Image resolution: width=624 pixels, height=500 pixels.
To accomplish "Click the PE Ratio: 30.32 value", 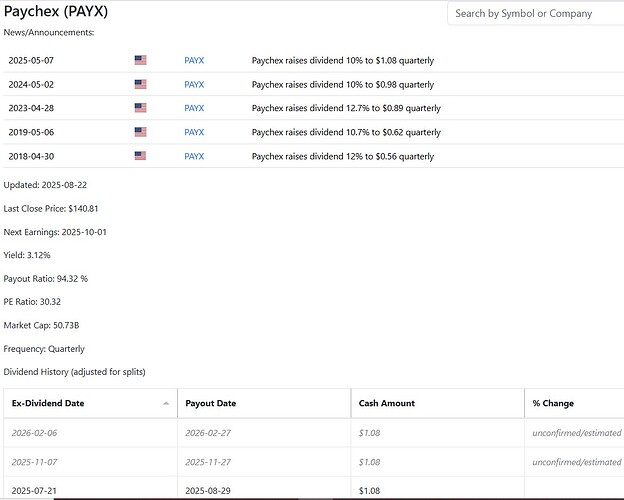I will pos(32,302).
